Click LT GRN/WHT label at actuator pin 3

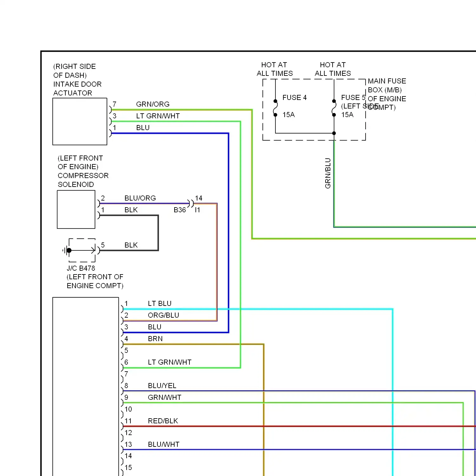coord(158,116)
